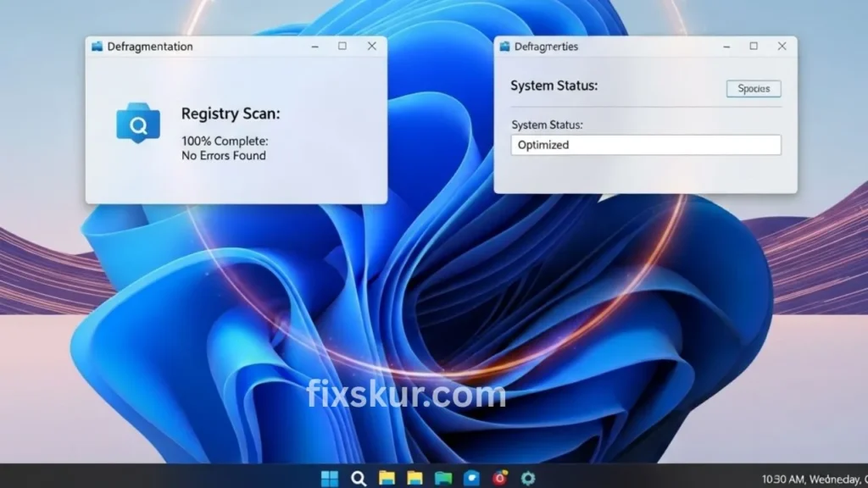Click the '100% Complete:' text
Screen dimensions: 868x488
tap(225, 141)
